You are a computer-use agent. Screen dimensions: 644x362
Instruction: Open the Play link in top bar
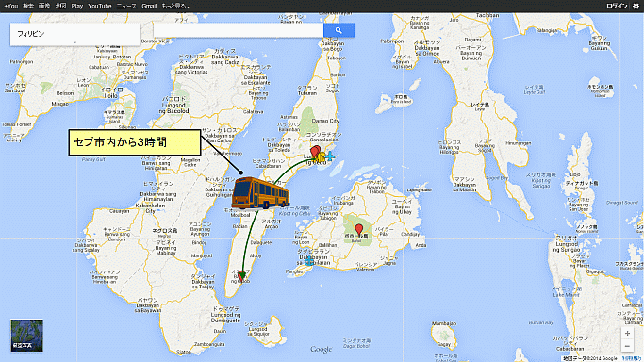click(x=76, y=6)
